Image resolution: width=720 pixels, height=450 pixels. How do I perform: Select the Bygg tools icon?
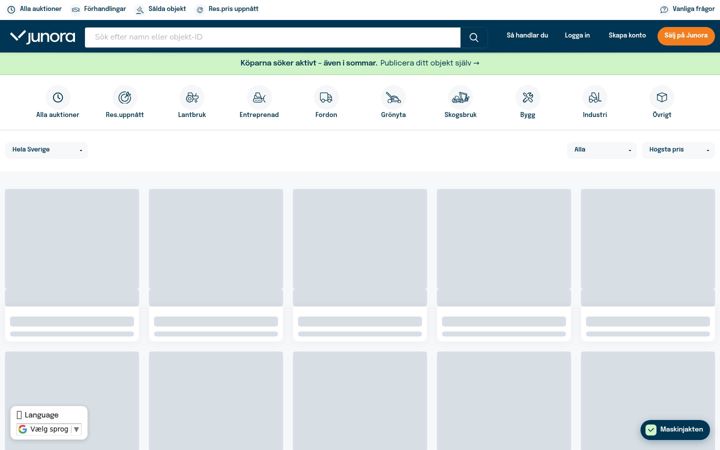coord(528,97)
